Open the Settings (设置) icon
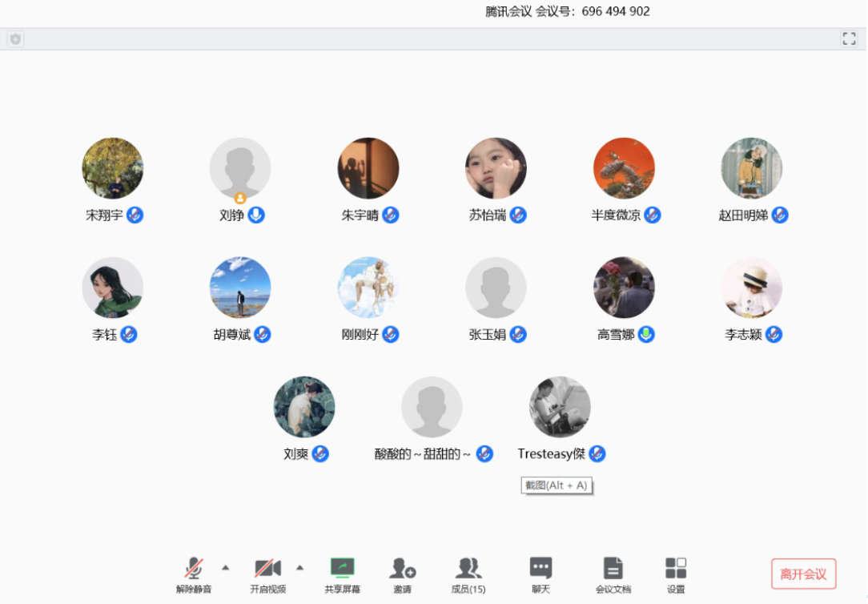This screenshot has width=868, height=604. pos(676,569)
